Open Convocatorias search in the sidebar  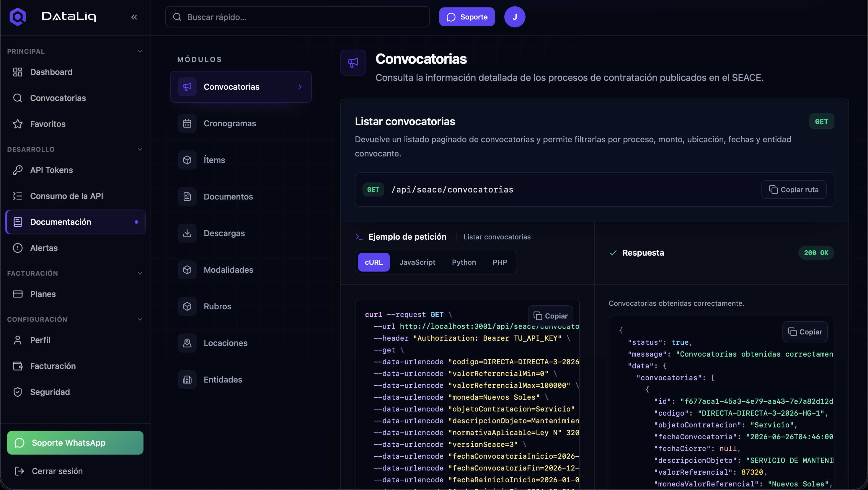(x=76, y=98)
